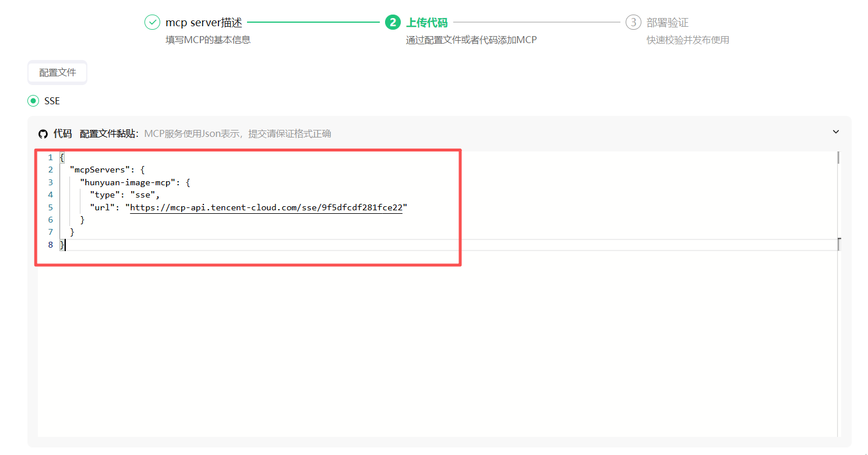
Task: Collapse the 代码 panel using the chevron
Action: (836, 132)
